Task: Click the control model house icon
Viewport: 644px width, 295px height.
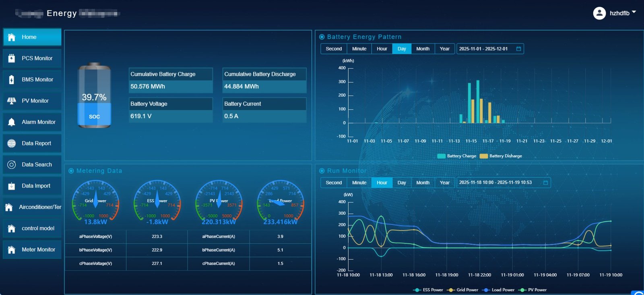Action: pos(12,229)
